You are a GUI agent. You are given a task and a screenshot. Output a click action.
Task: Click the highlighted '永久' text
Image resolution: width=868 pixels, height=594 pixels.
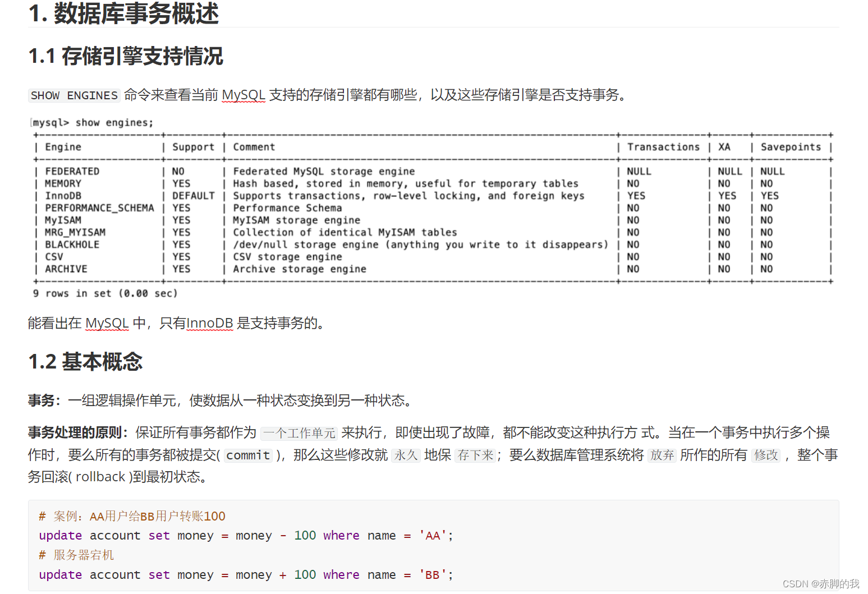point(406,455)
